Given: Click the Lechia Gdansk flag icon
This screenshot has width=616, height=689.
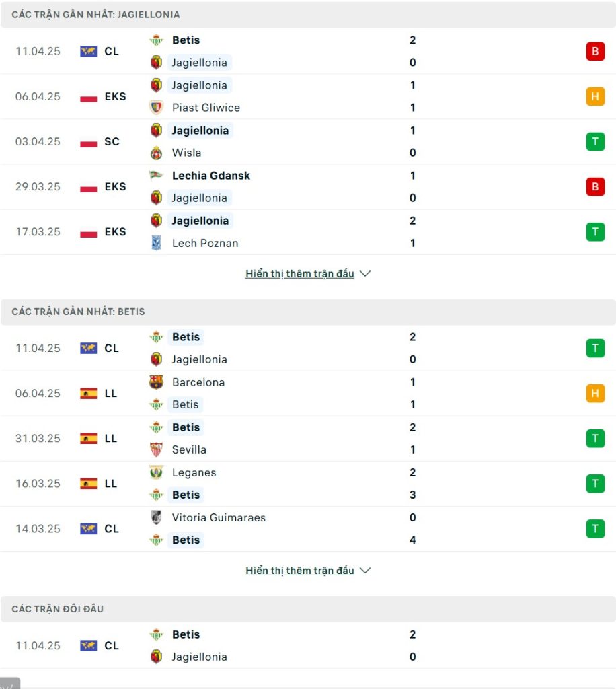Looking at the screenshot, I should coord(156,176).
